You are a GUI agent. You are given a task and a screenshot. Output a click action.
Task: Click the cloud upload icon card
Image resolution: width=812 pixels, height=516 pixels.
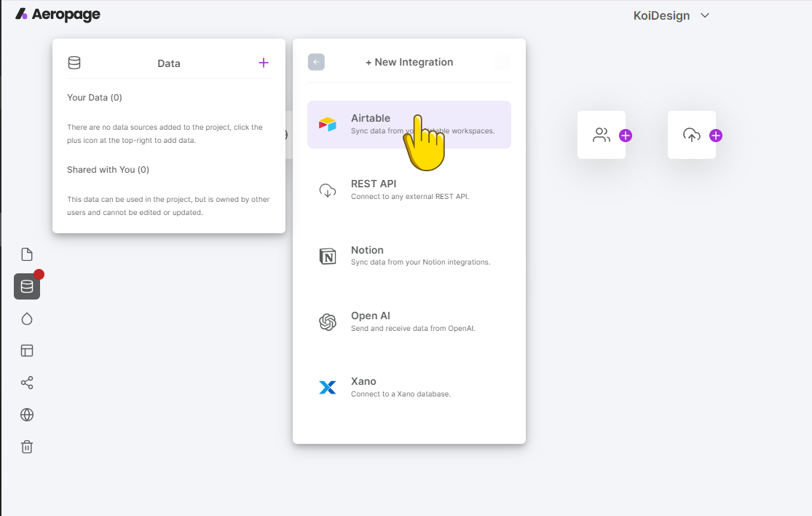(x=692, y=135)
